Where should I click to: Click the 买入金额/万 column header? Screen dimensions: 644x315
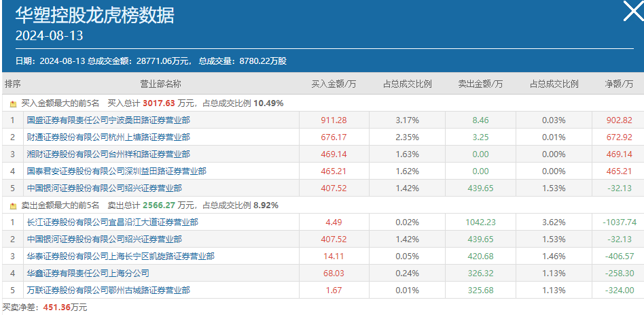coord(334,84)
